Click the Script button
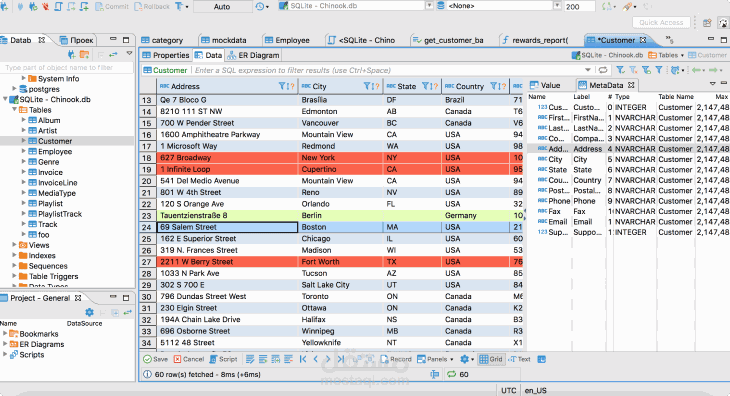This screenshot has width=730, height=396. click(x=223, y=359)
